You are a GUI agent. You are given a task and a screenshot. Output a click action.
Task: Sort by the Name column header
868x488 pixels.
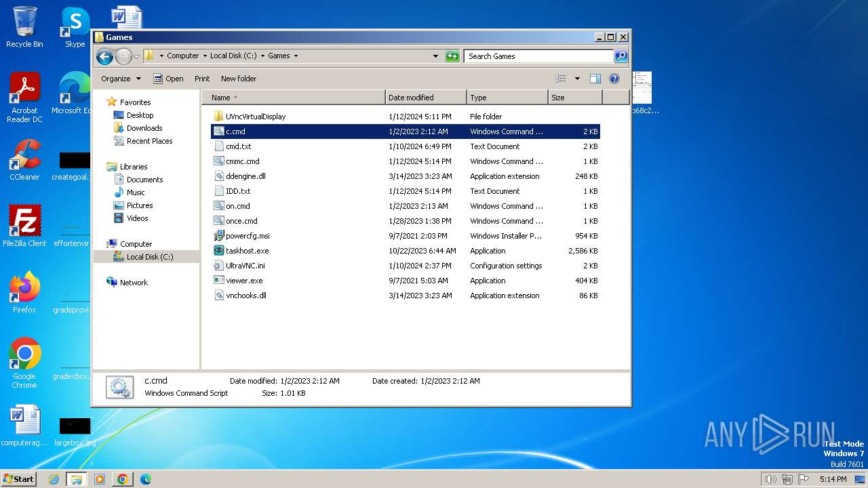point(293,98)
